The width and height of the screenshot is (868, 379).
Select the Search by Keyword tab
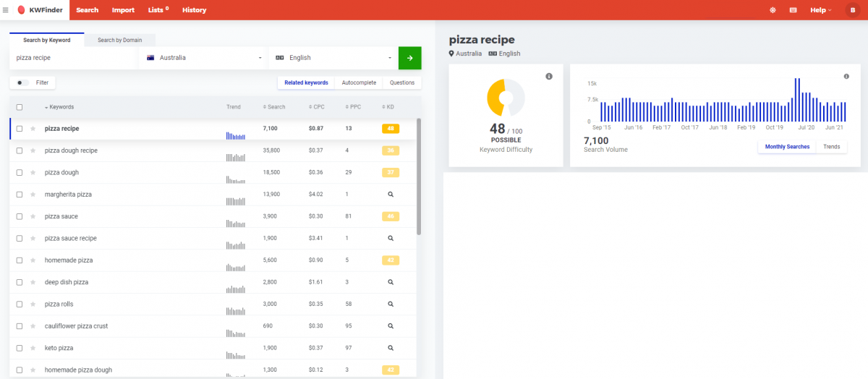point(47,41)
